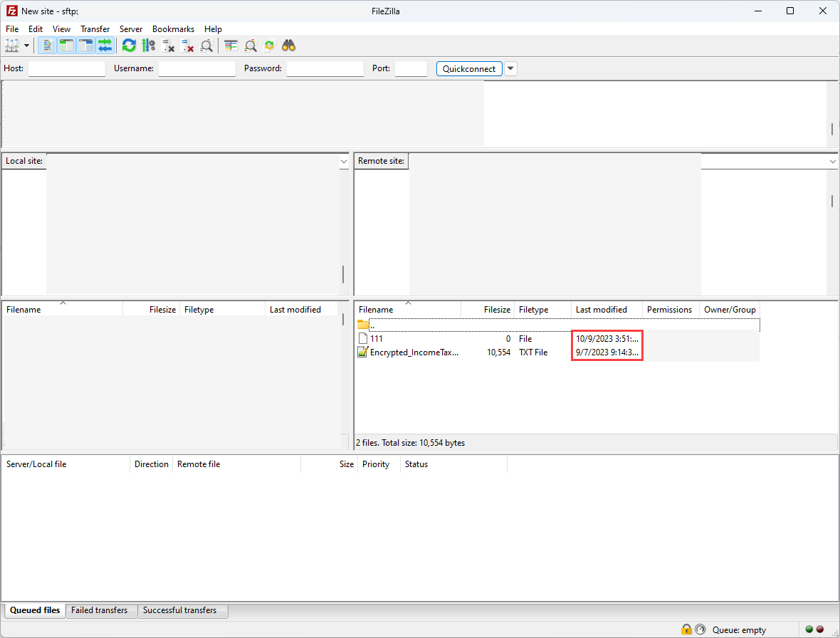Screen dimensions: 840x638
Task: Select the Encrypted_IncomeTax text file icon
Action: [362, 352]
